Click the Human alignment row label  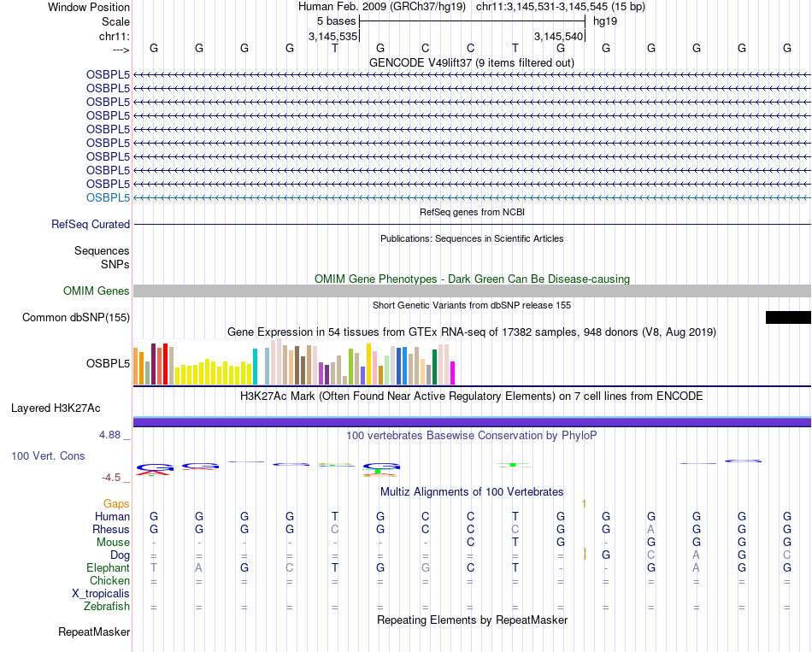tap(112, 516)
